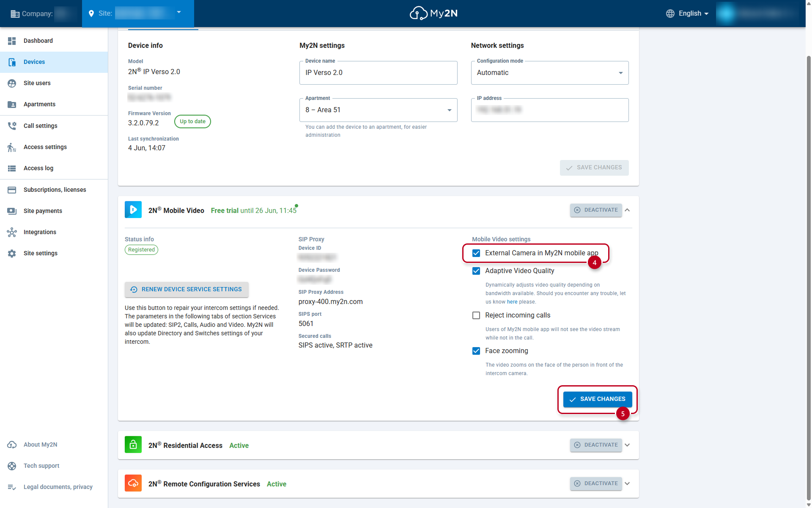Expand the Remote Configuration Services section
This screenshot has height=508, width=812.
[627, 483]
